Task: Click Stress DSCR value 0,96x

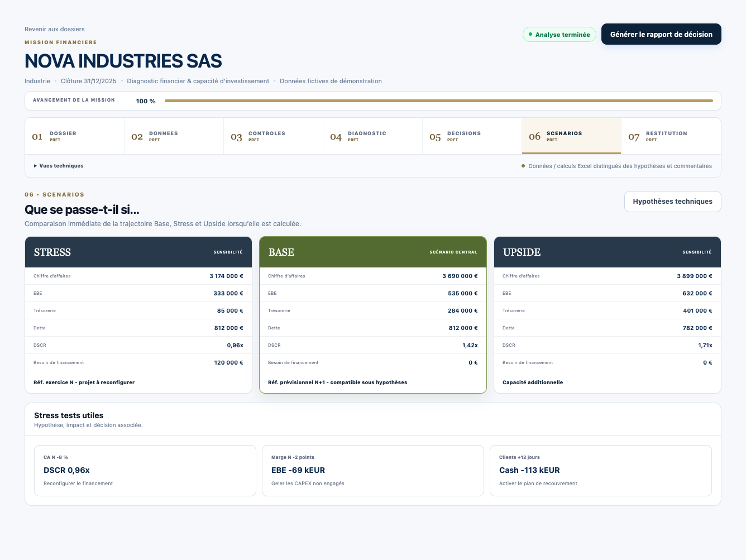Action: point(235,345)
